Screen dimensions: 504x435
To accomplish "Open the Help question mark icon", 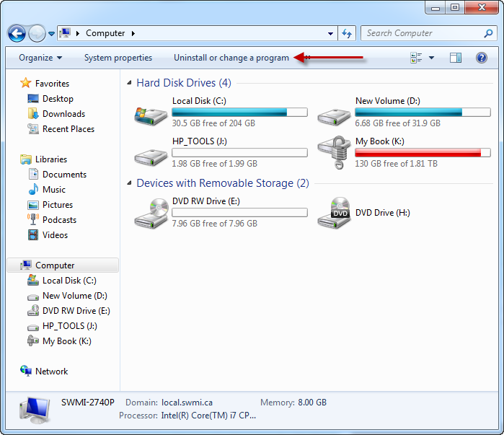I will tap(482, 58).
